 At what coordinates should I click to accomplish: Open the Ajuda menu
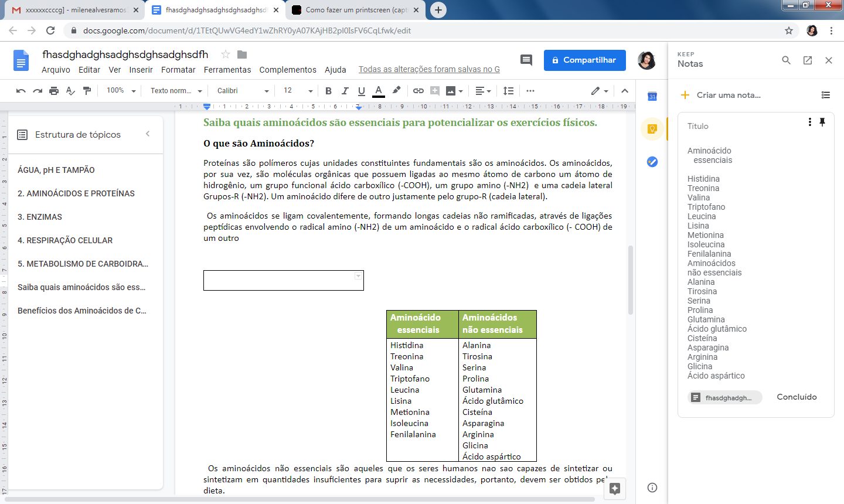[x=335, y=70]
